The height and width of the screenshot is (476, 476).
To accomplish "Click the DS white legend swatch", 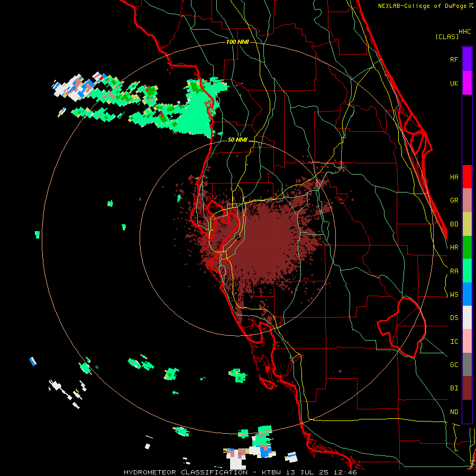I will pos(467,317).
